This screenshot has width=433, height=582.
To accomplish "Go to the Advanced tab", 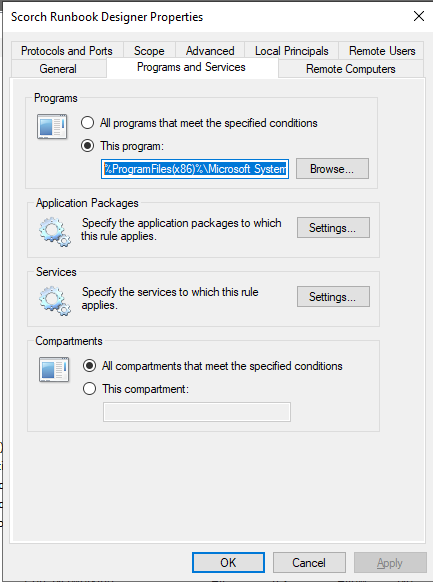I will pyautogui.click(x=210, y=50).
